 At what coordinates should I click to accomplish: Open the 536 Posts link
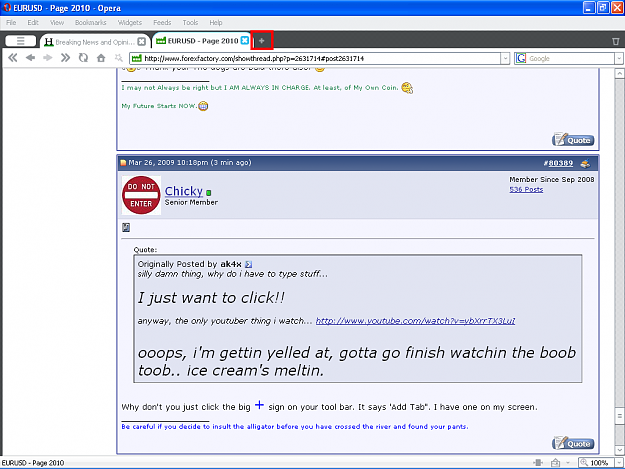(x=526, y=189)
